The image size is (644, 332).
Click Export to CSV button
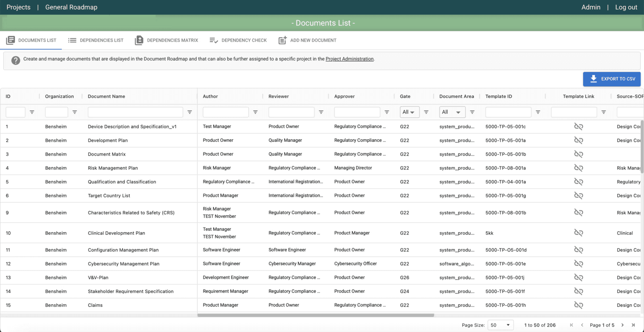click(612, 79)
